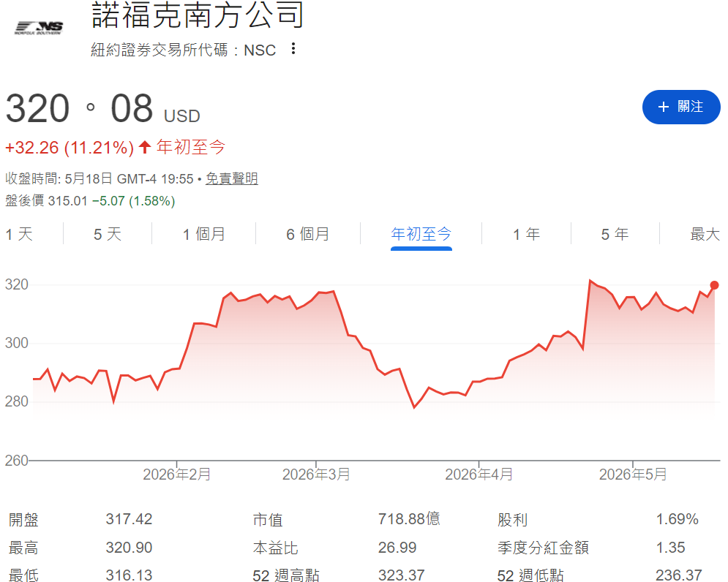Viewport: 728px width, 582px height.
Task: Switch to the 1 年 range tab
Action: pyautogui.click(x=527, y=235)
